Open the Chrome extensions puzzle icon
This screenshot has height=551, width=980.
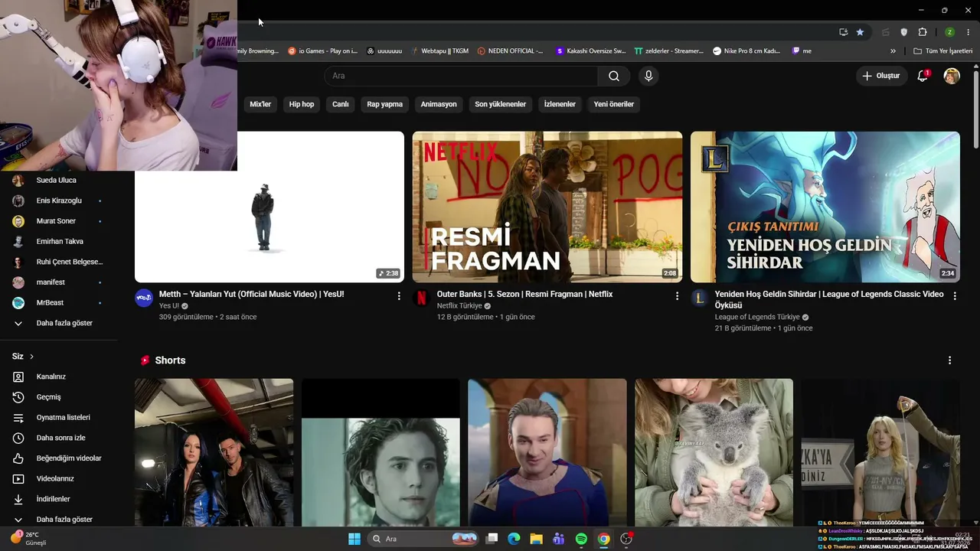pos(922,32)
